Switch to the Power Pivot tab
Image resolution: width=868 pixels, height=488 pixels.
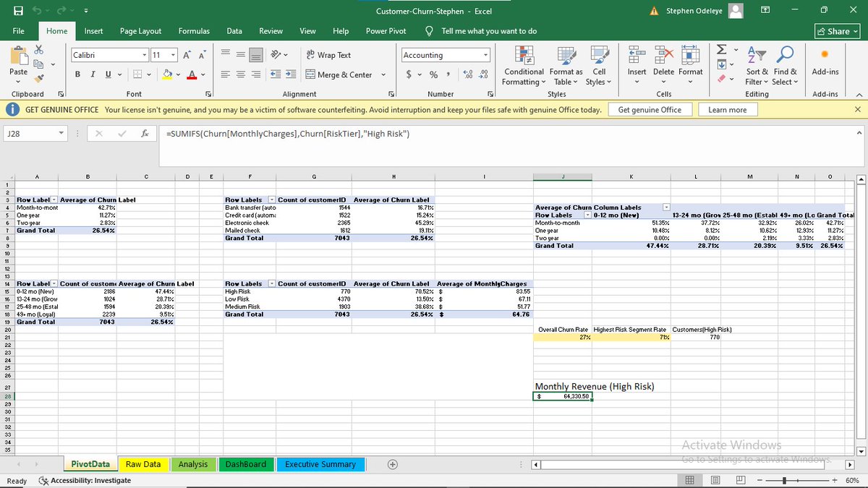pos(386,31)
